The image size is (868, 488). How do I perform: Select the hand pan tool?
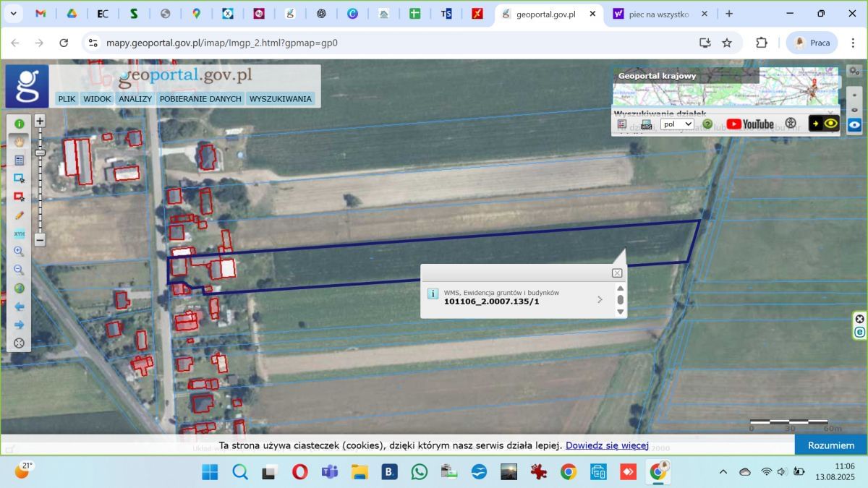pyautogui.click(x=19, y=142)
